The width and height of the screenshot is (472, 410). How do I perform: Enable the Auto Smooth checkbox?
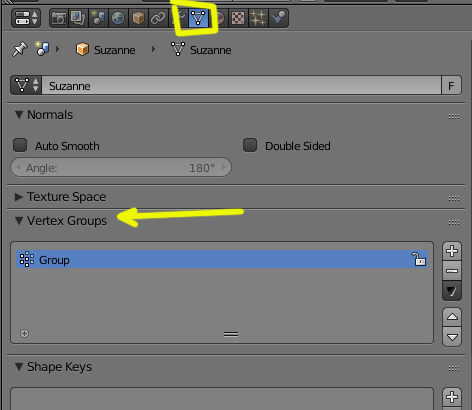point(20,146)
